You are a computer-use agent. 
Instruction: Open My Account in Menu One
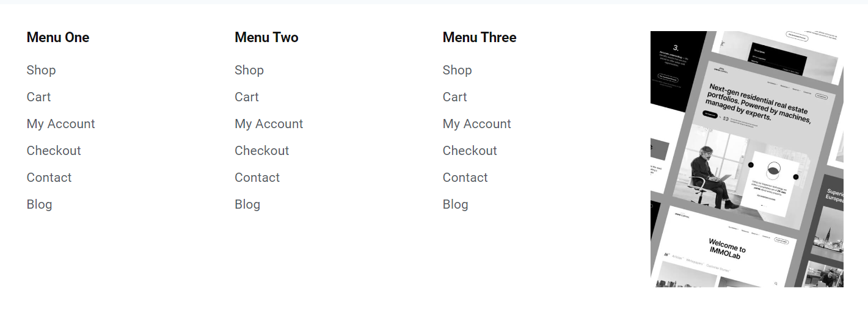click(60, 124)
